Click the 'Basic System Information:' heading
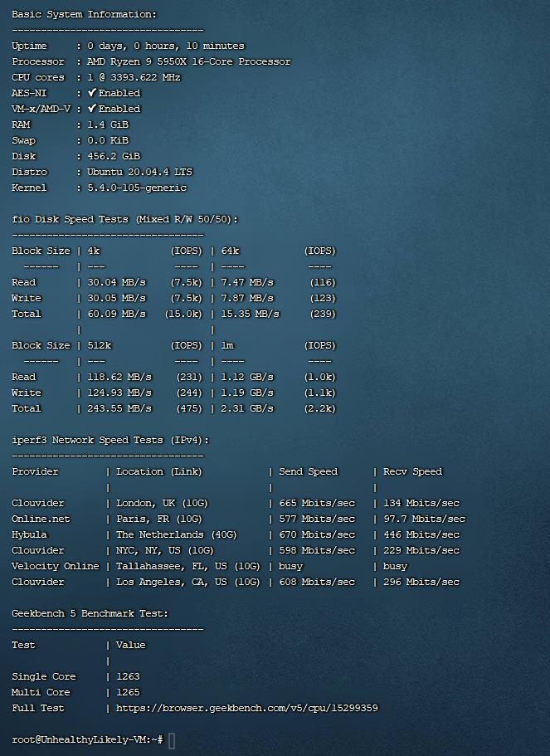 click(x=85, y=14)
